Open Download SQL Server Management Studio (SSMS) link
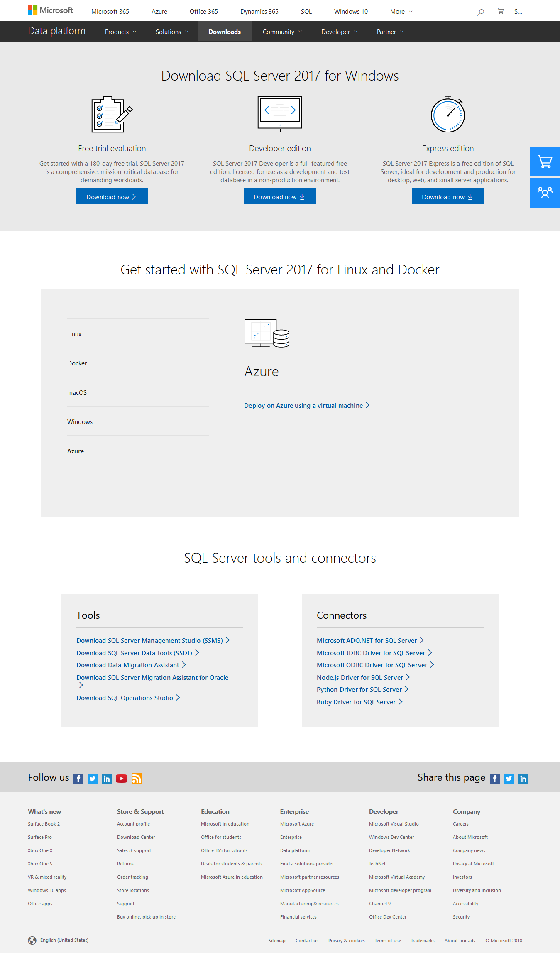The image size is (560, 953). point(153,641)
